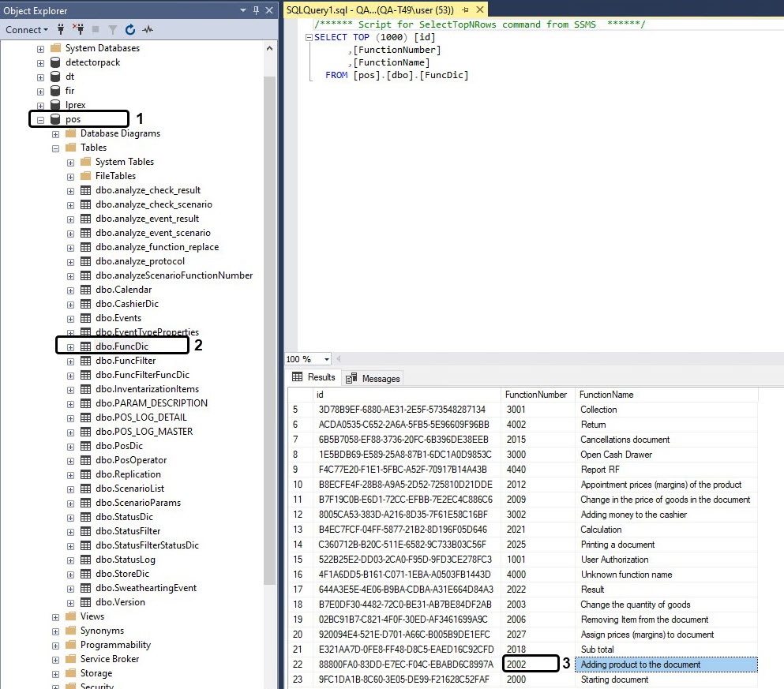This screenshot has height=689, width=784.
Task: Click the Filter funnel icon
Action: point(113,30)
